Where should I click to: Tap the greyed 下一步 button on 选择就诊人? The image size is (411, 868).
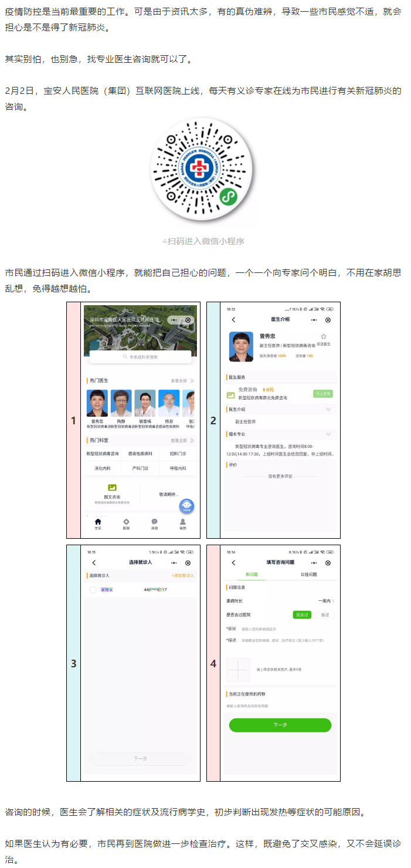pos(140,759)
